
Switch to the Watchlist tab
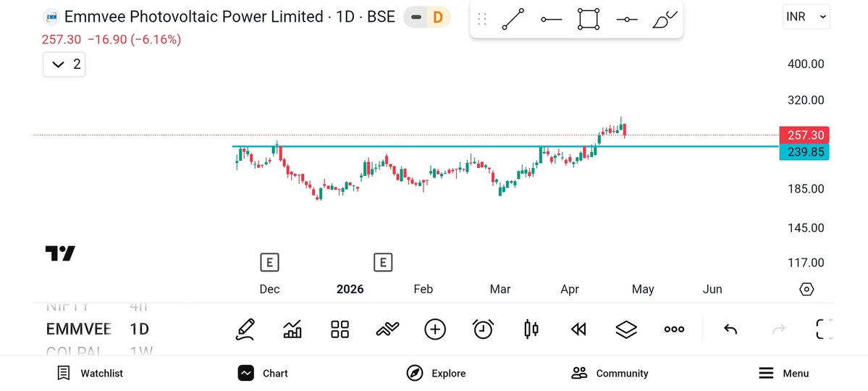(90, 374)
